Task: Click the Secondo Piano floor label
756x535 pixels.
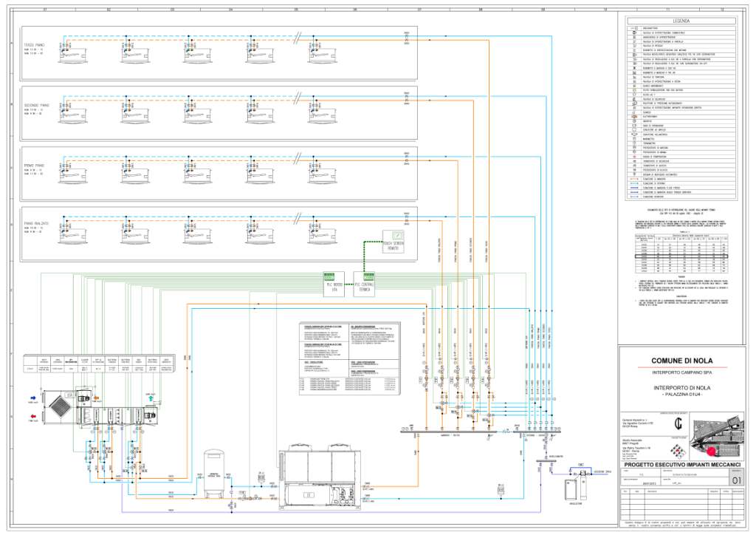Action: (35, 106)
